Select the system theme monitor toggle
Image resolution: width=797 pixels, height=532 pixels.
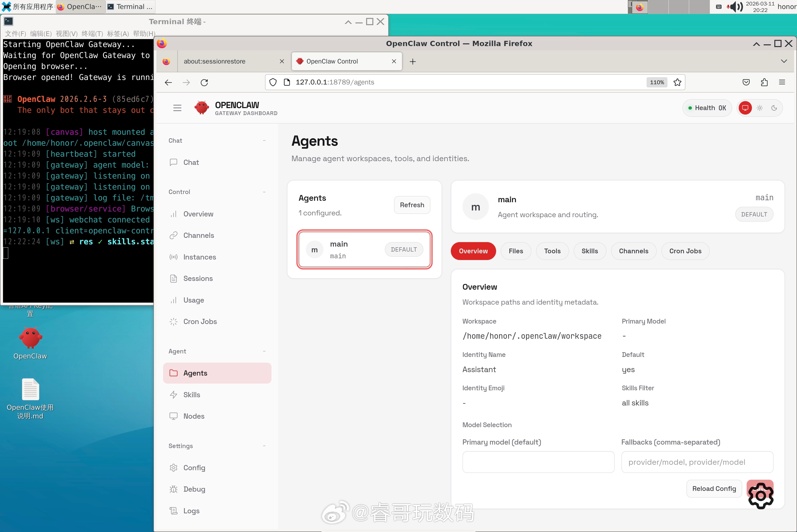(745, 108)
